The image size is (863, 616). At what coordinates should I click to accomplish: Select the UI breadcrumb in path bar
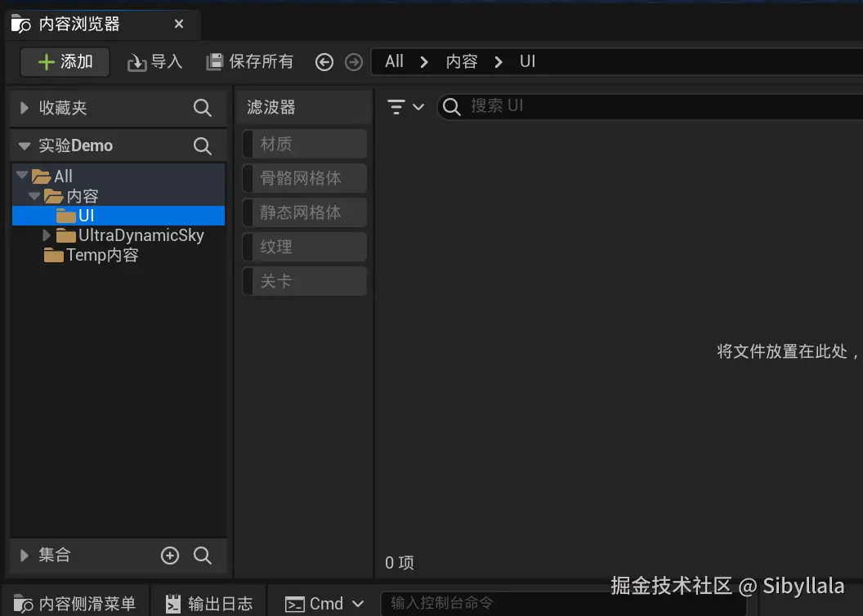coord(527,61)
